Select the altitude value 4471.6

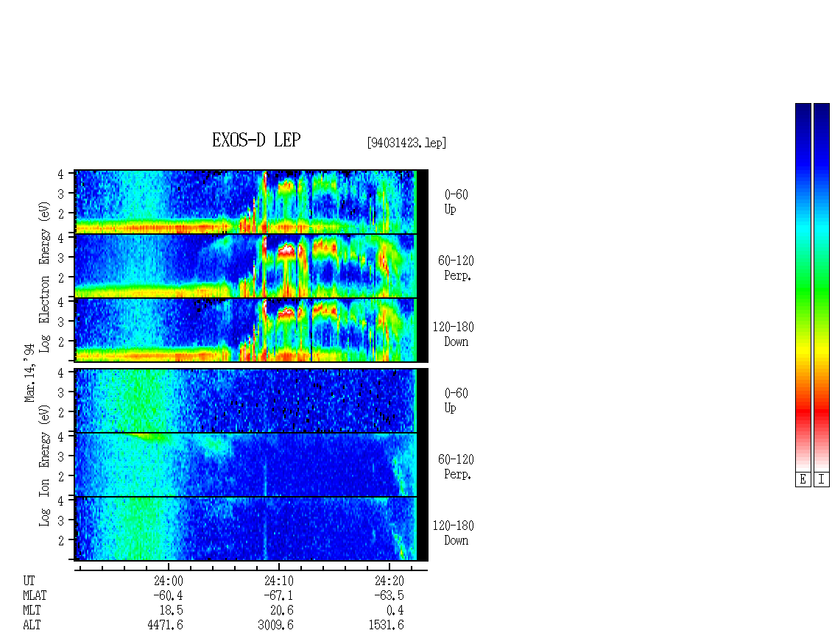coord(166,625)
